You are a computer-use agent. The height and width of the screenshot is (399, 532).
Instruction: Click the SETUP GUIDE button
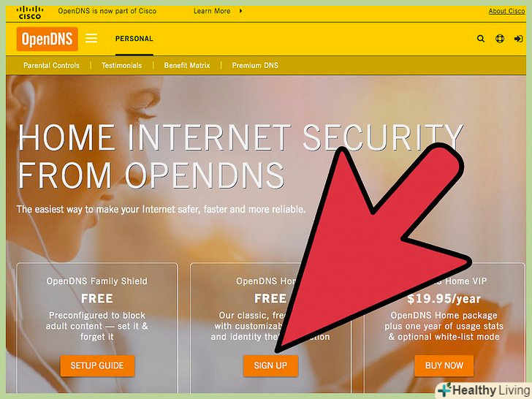97,365
